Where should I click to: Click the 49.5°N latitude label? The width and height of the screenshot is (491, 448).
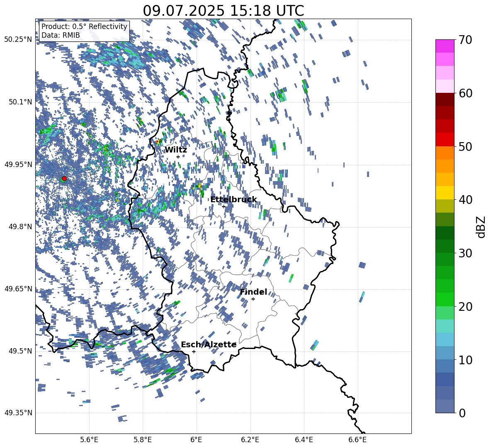point(21,351)
